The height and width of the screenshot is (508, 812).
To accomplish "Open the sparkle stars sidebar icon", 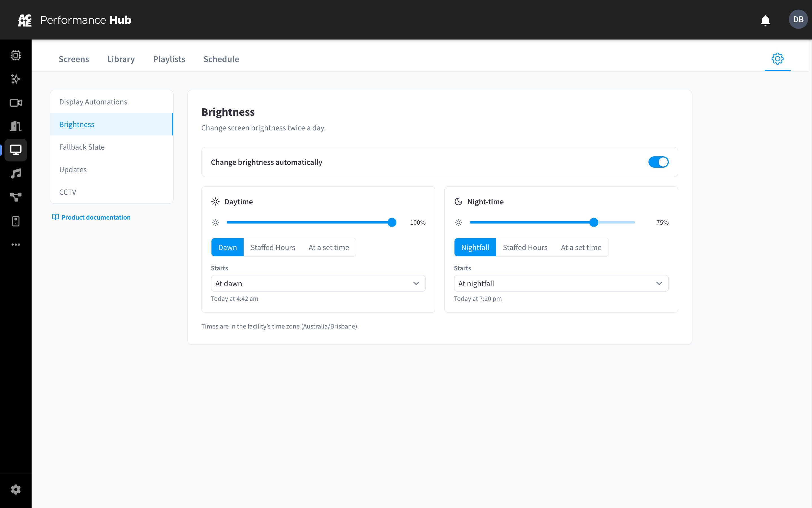I will point(16,79).
